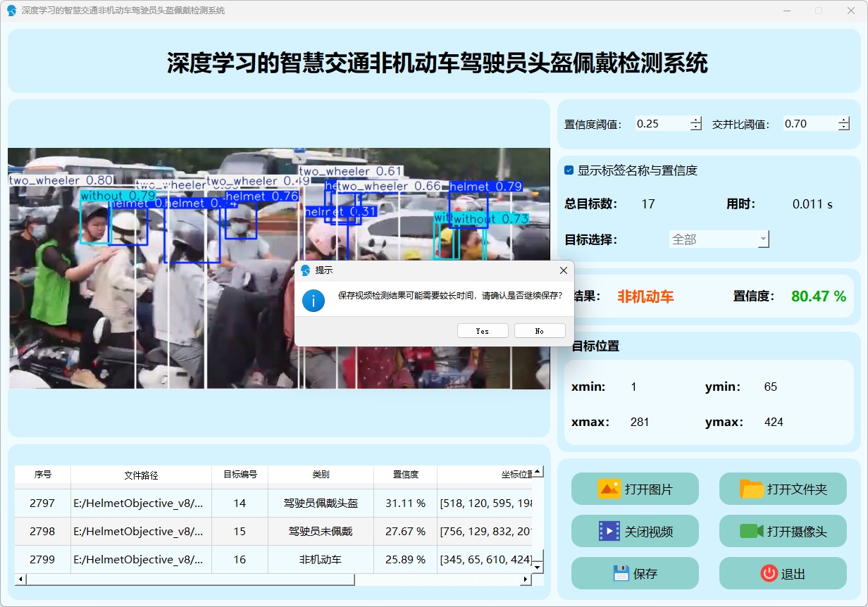Screen dimensions: 868x607
Task: Click the blue info icon in dialog
Action: click(314, 301)
